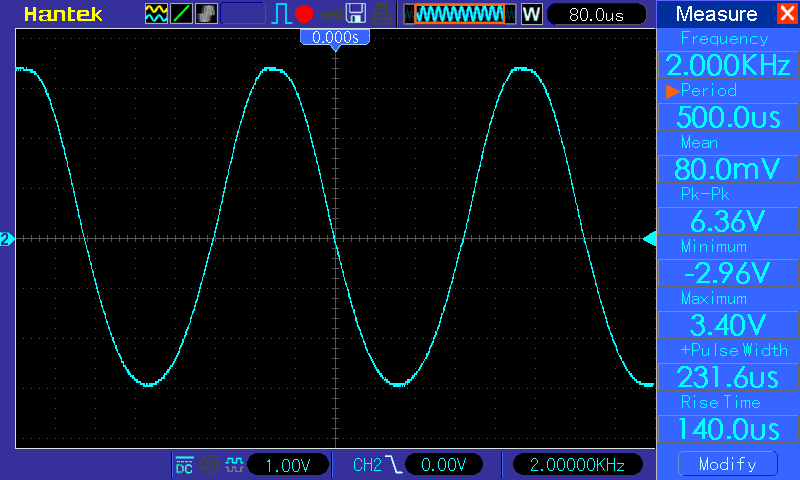
Task: Click the W window mode icon
Action: pyautogui.click(x=531, y=14)
